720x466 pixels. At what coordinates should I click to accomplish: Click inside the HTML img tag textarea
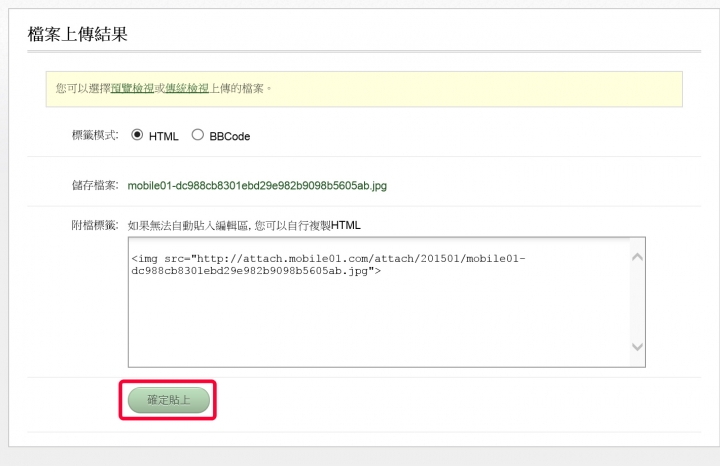tap(387, 302)
